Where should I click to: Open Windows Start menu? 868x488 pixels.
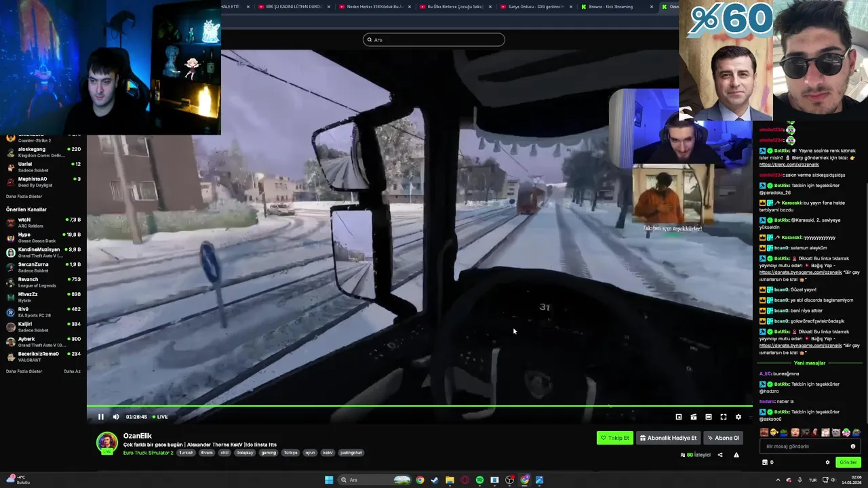click(329, 480)
